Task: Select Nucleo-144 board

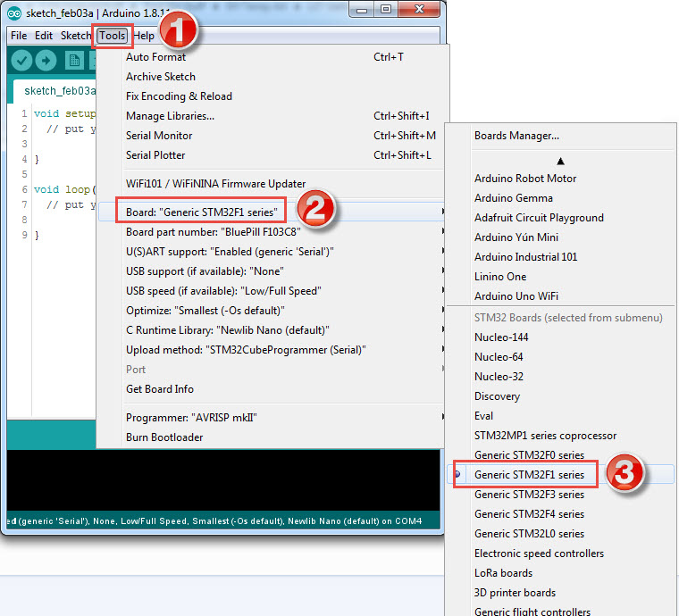Action: coord(561,337)
